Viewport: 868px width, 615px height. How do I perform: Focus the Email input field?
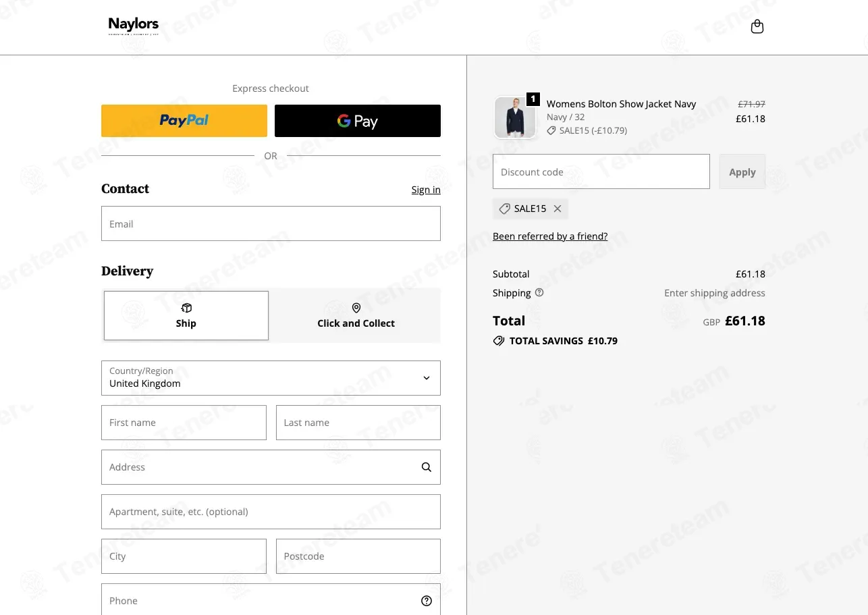coord(271,223)
